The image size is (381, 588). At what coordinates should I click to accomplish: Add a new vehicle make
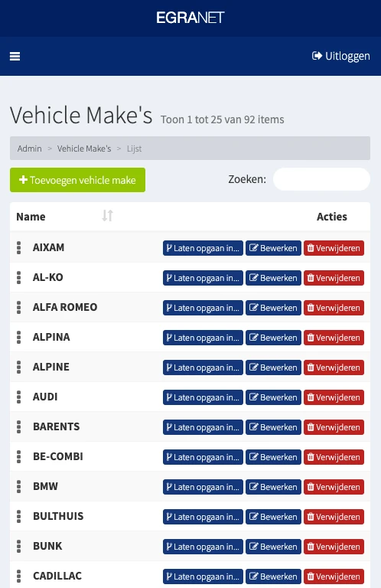pos(77,180)
